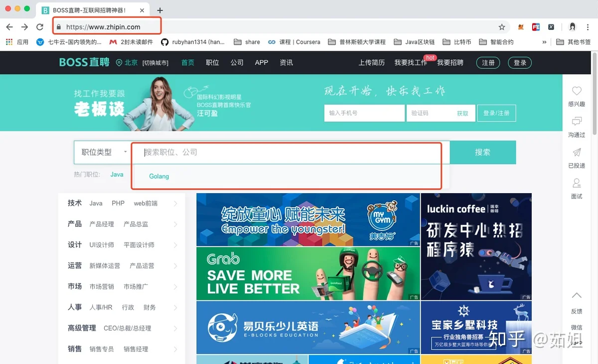Show more bookmarks via the » overflow arrows
598x364 pixels.
(544, 42)
